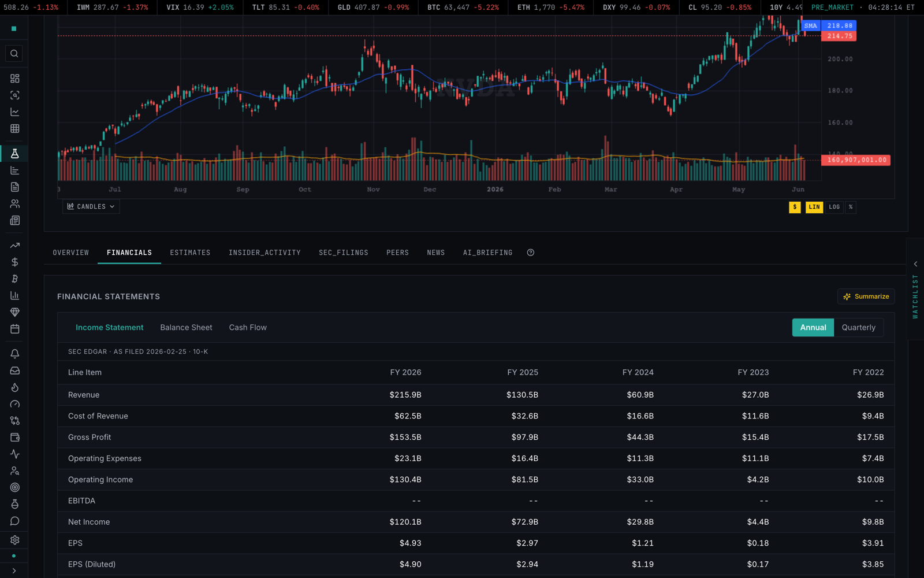Click the GLD ticker in top bar
This screenshot has width=924, height=578.
[373, 8]
